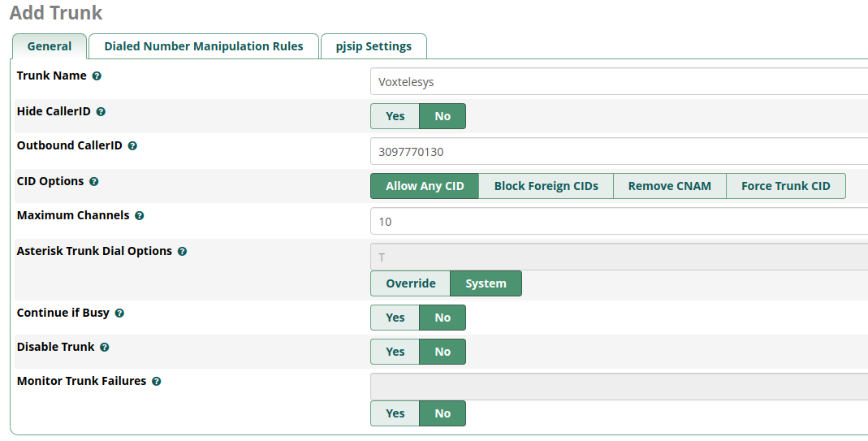
Task: Set Hide CallerID to Yes
Action: (x=395, y=116)
